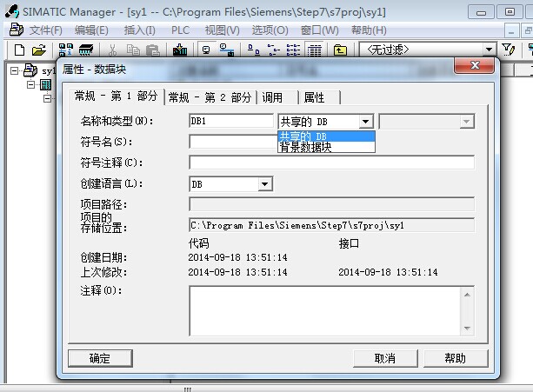
Task: Click the Online monitor toolbar icon
Action: click(x=206, y=50)
